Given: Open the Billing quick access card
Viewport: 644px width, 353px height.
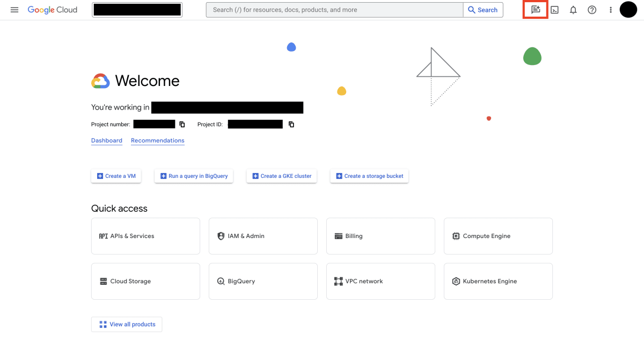Looking at the screenshot, I should (x=380, y=236).
